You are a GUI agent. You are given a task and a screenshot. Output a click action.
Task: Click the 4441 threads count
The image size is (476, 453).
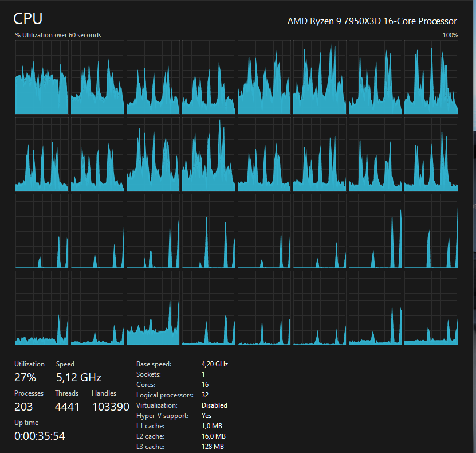pos(67,407)
